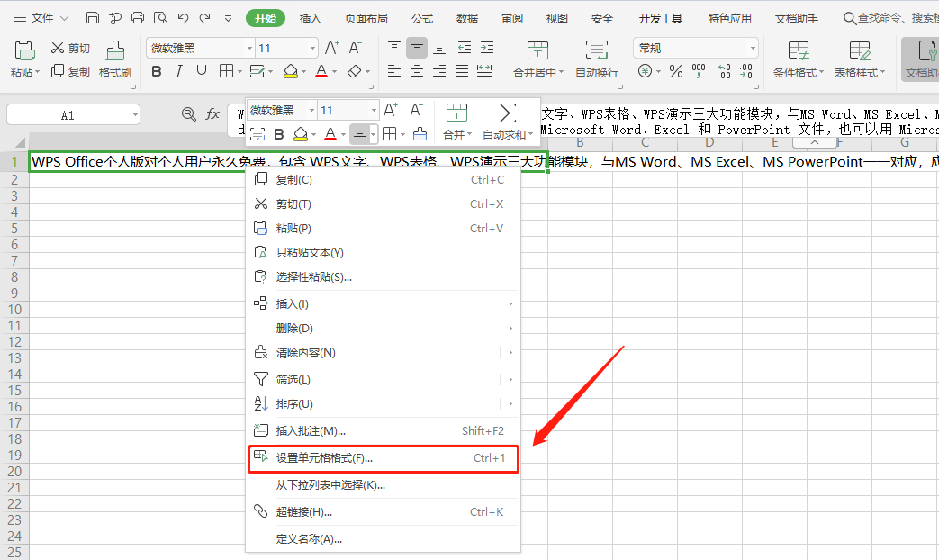Viewport: 939px width, 560px height.
Task: Open the 文件 menu dropdown
Action: (x=41, y=18)
